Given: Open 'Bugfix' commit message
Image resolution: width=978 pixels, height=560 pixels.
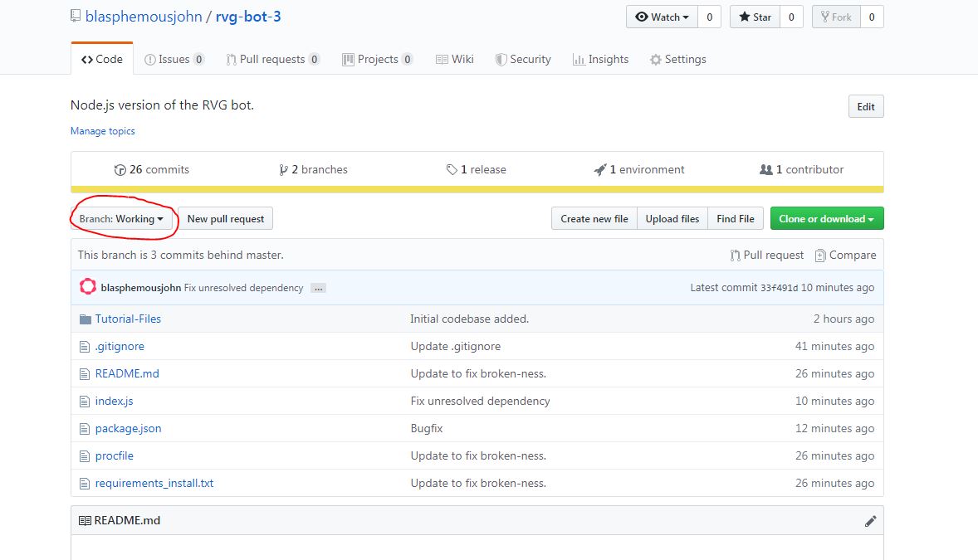Looking at the screenshot, I should [427, 428].
